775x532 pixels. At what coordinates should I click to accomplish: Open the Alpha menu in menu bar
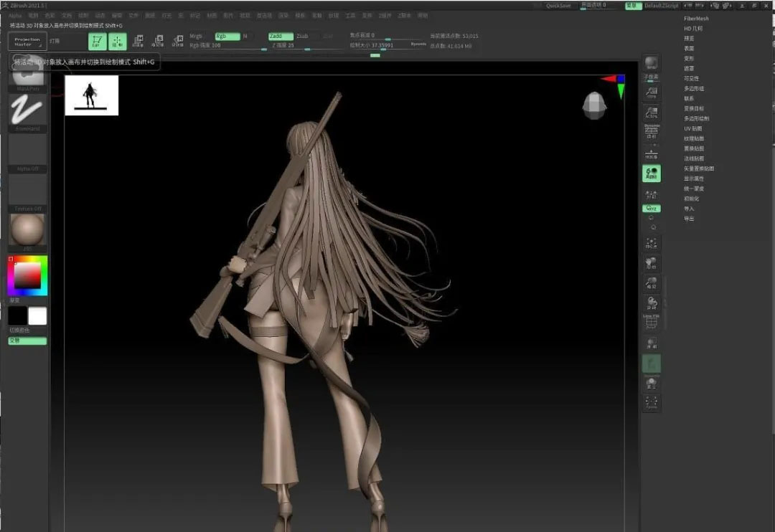pyautogui.click(x=14, y=15)
